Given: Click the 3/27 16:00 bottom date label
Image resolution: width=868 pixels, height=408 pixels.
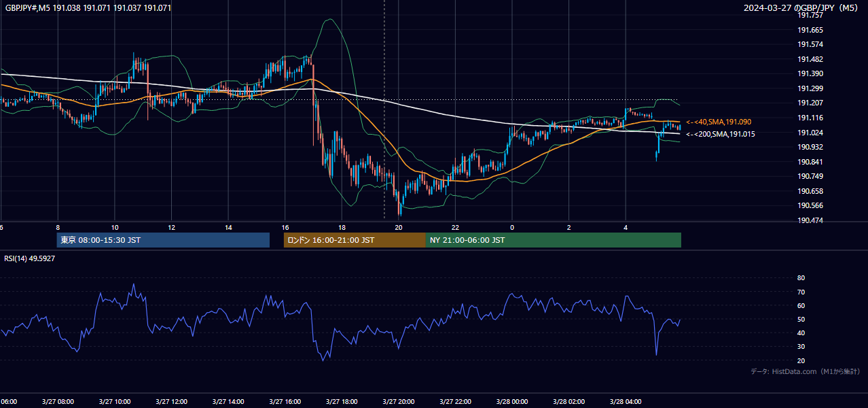Looking at the screenshot, I should pos(285,402).
